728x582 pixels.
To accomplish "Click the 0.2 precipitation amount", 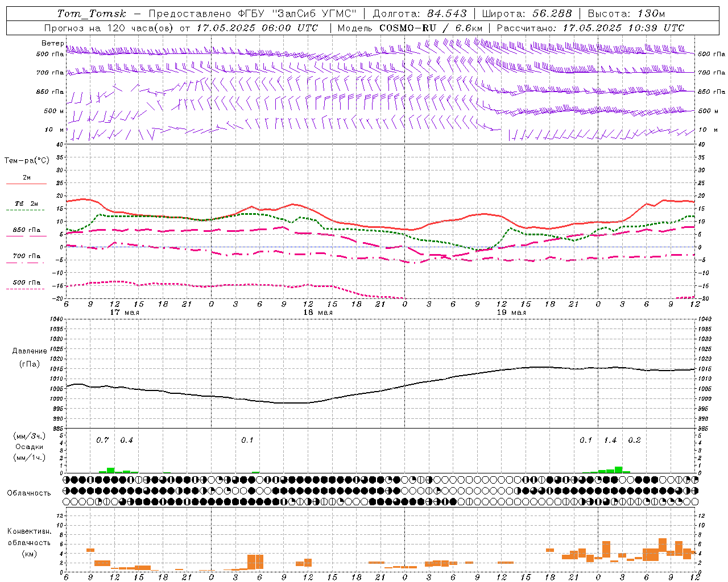I will (x=634, y=440).
